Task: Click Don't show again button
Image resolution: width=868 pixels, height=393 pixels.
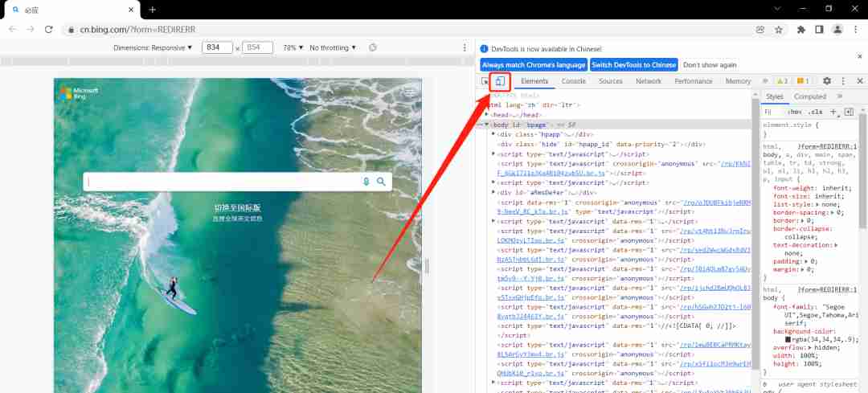Action: tap(710, 65)
